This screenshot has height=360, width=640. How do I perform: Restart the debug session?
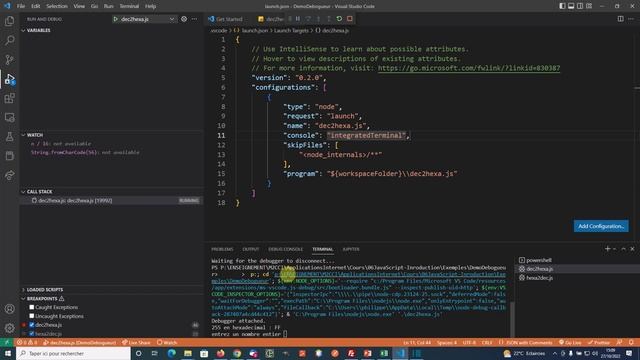click(339, 19)
